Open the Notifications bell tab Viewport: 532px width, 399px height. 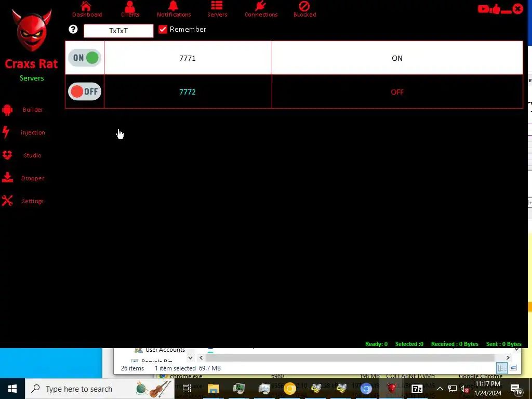174,9
